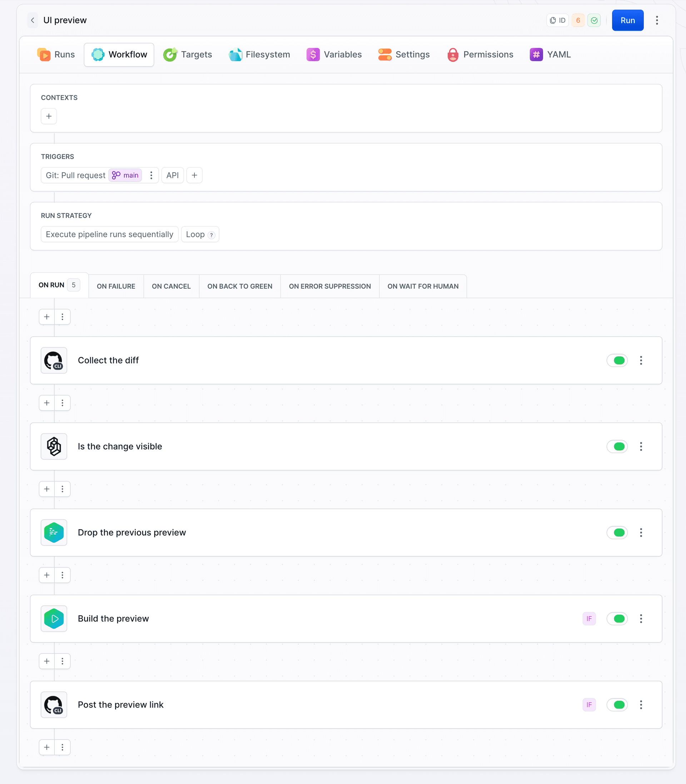The image size is (686, 784).
Task: Open the Collect the diff three-dot menu
Action: [641, 360]
